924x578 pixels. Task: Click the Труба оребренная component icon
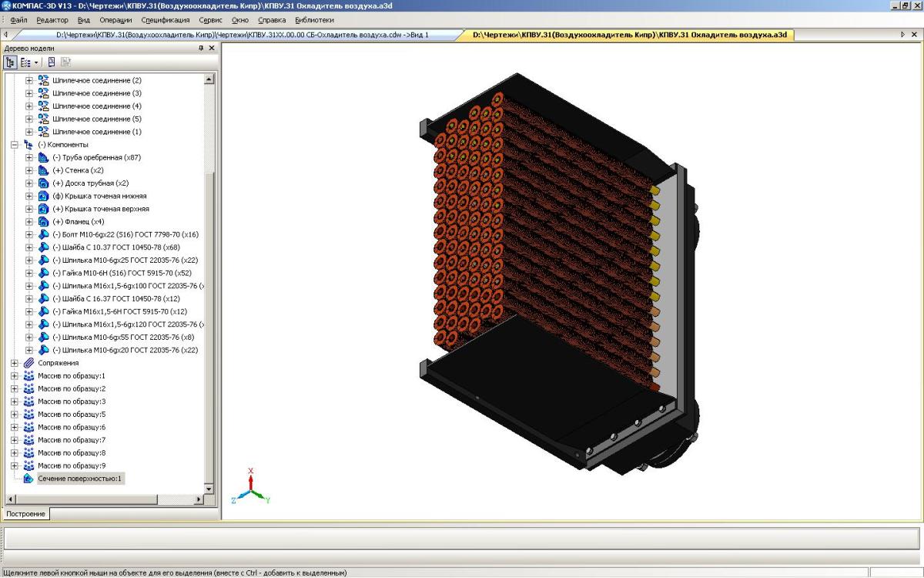pos(43,157)
